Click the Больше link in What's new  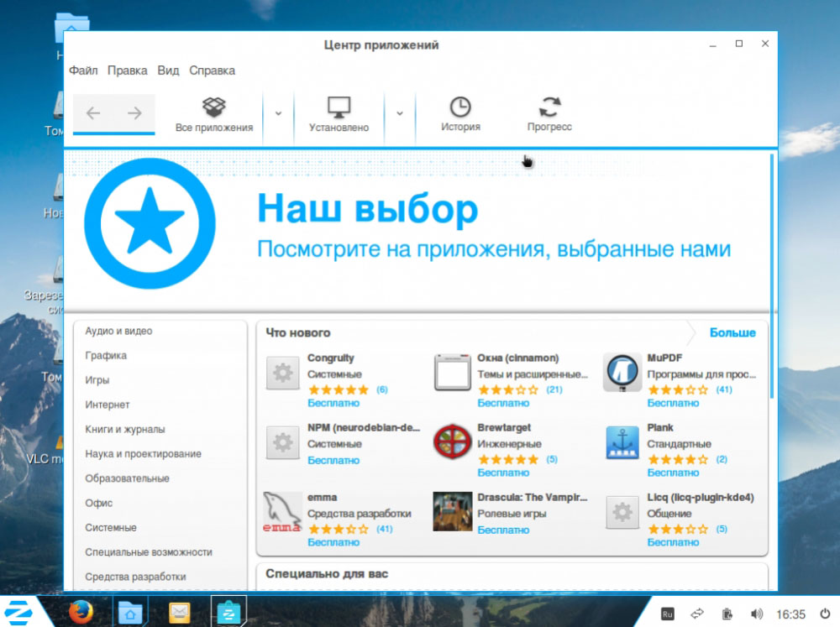tap(732, 332)
